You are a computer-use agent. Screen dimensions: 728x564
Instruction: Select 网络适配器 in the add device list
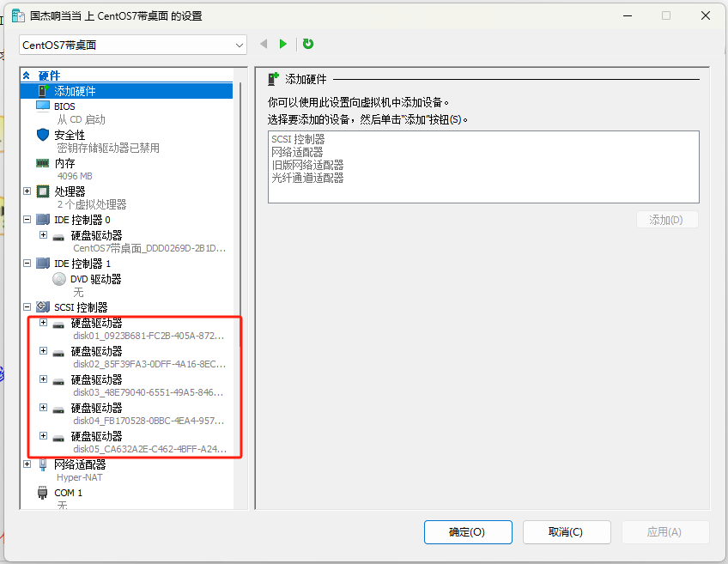297,152
